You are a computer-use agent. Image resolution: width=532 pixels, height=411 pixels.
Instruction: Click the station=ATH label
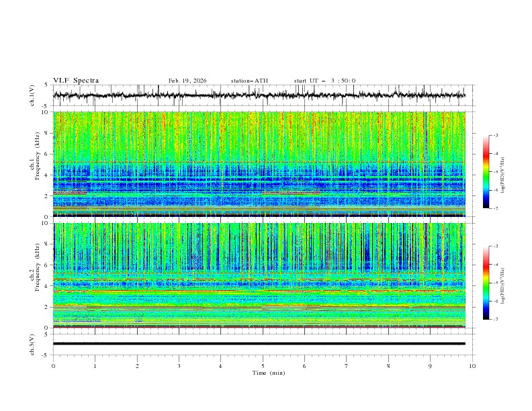point(249,81)
